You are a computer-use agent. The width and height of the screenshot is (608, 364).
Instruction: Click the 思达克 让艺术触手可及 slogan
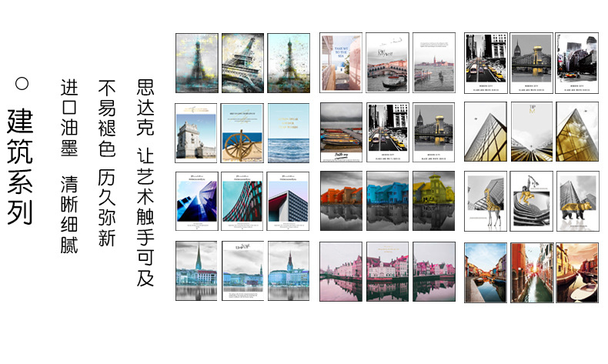point(145,182)
